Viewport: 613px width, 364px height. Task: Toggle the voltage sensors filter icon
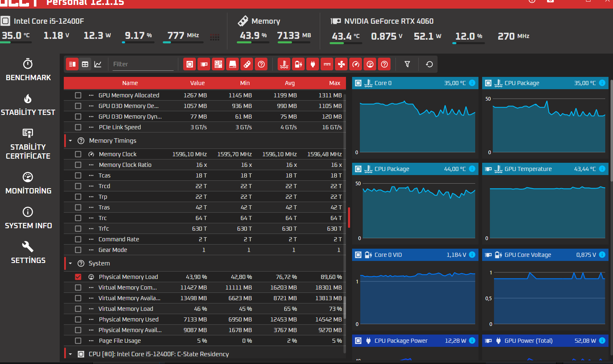point(298,64)
